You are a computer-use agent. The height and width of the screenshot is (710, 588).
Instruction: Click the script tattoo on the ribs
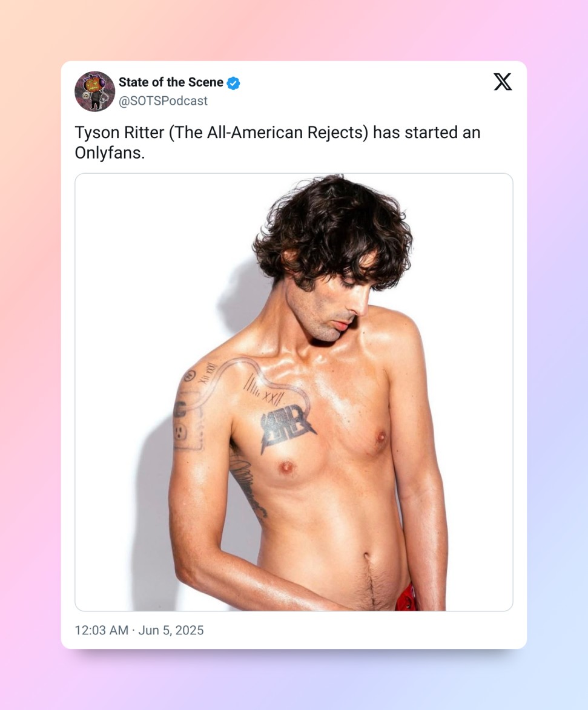247,488
